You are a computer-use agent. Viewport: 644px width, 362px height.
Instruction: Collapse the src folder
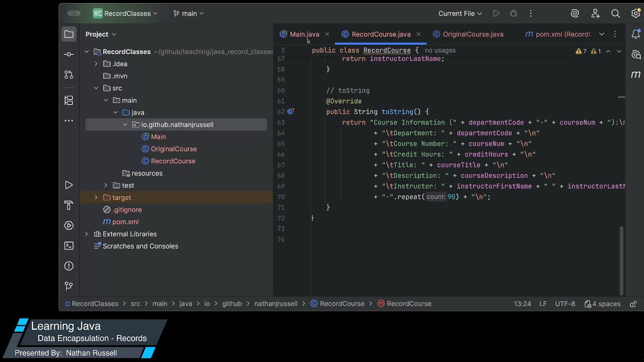tap(96, 88)
